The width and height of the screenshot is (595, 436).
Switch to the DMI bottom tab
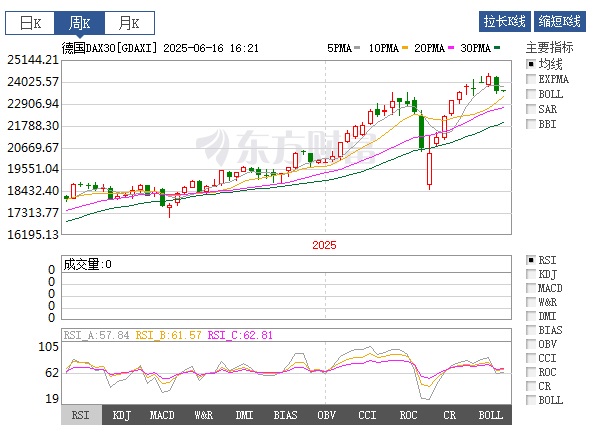244,415
